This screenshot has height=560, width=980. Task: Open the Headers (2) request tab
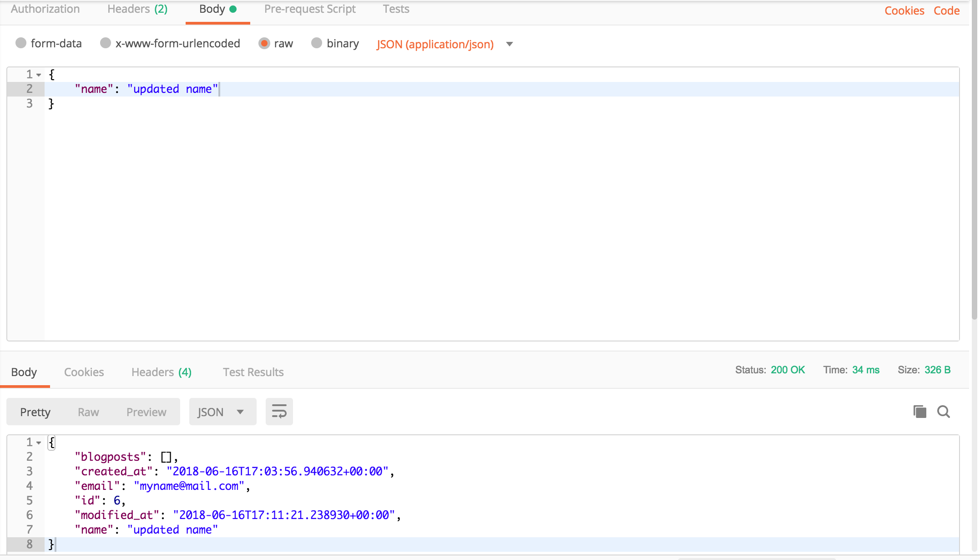coord(137,9)
